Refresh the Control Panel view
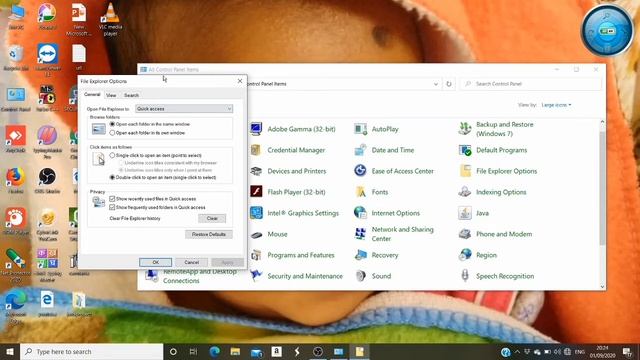 (449, 84)
